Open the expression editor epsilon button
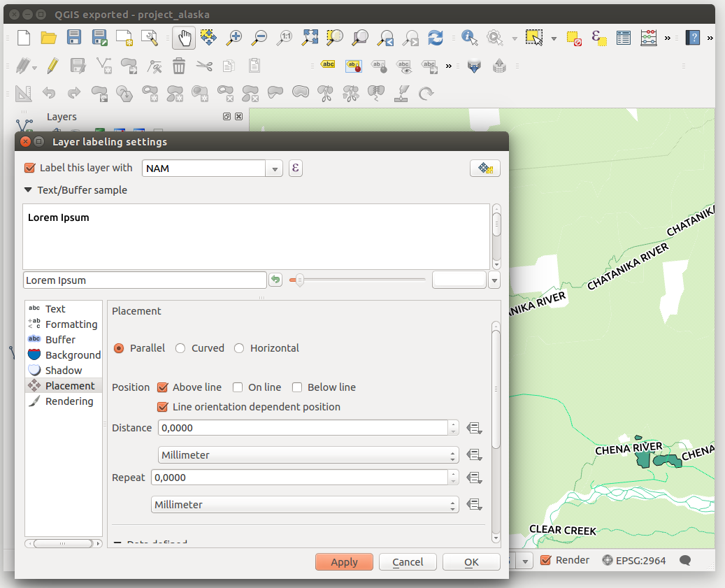 pyautogui.click(x=296, y=168)
